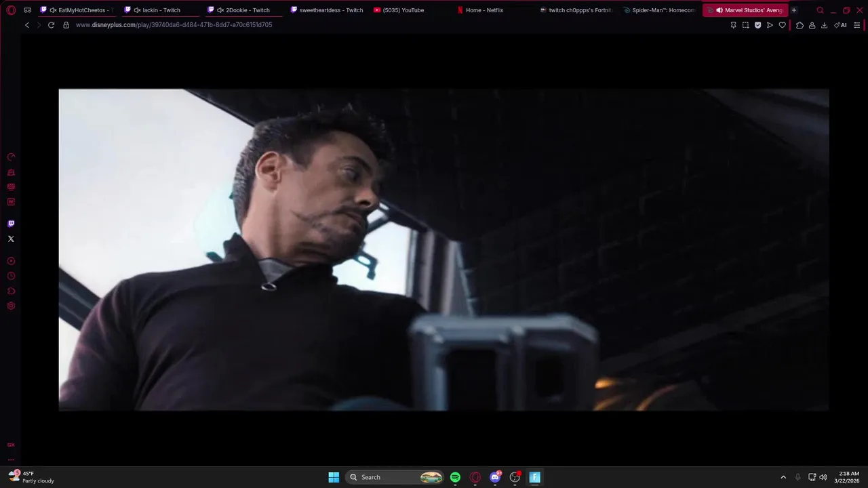Open GX Cleaner icon in sidebar
The height and width of the screenshot is (488, 868).
[x=11, y=172]
